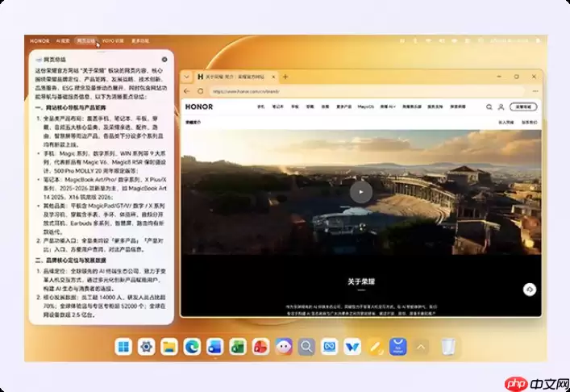The width and height of the screenshot is (570, 392).
Task: Open Microsoft Edge from the dock
Action: tap(193, 347)
